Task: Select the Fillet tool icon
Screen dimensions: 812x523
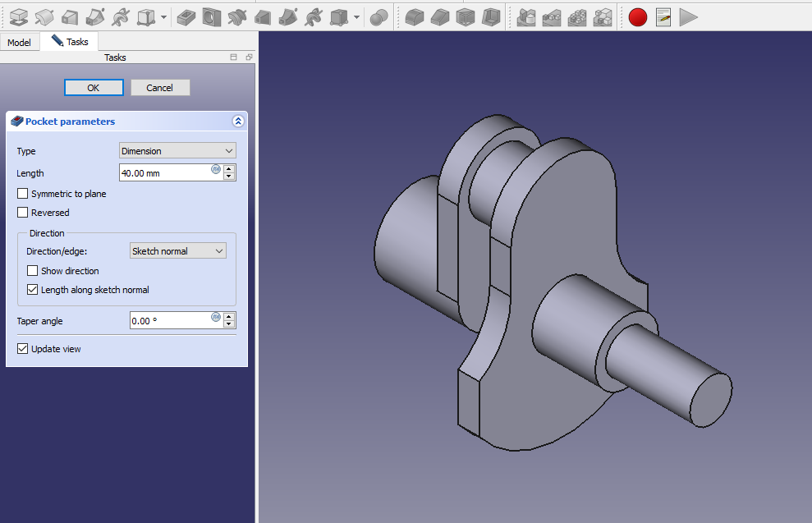Action: [x=415, y=16]
